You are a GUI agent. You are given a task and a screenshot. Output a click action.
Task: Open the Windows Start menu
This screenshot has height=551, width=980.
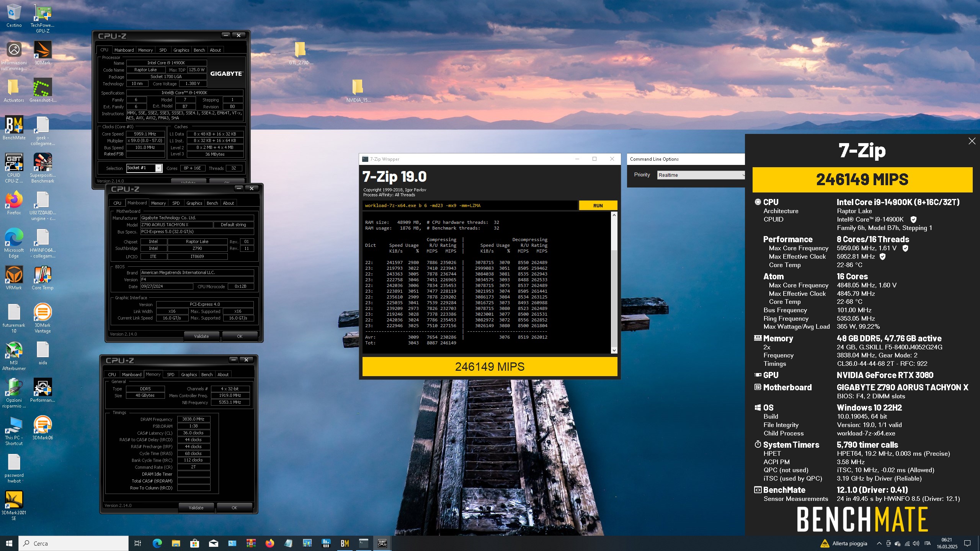9,543
